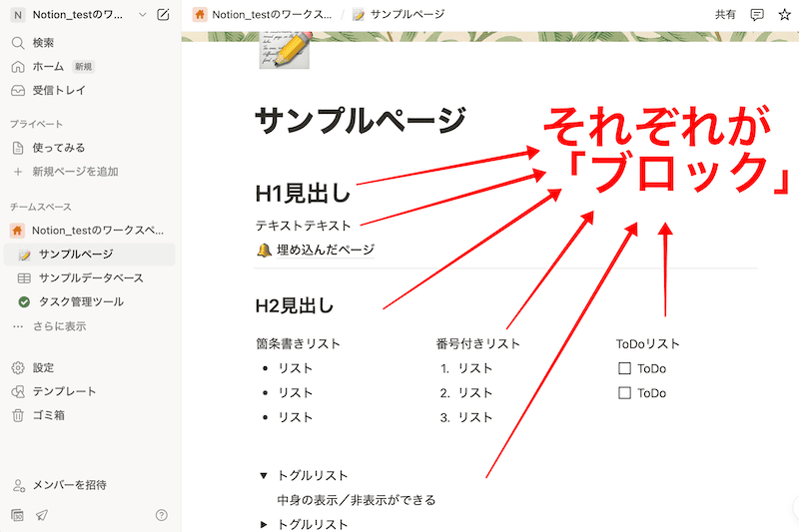Click the new page compose icon
Screen dimensions: 799x532
click(163, 15)
